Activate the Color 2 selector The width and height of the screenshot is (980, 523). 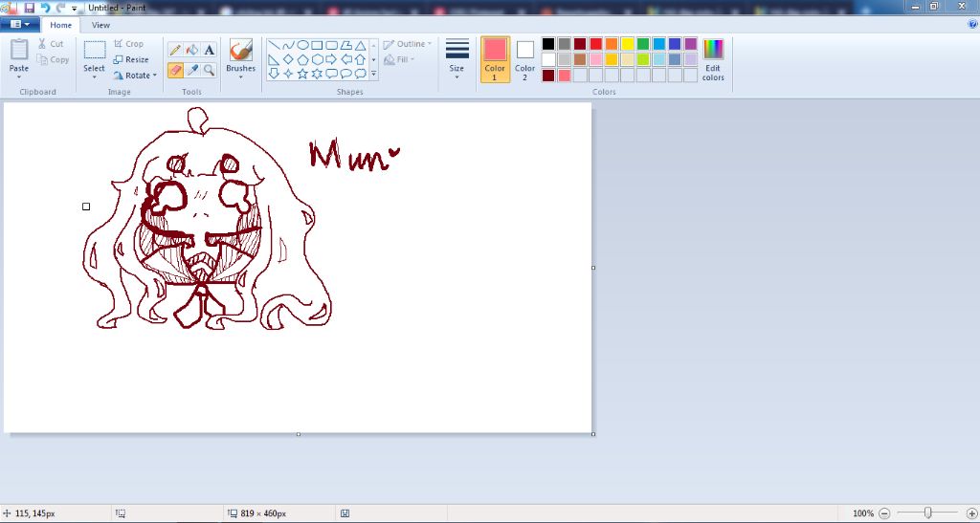(525, 60)
